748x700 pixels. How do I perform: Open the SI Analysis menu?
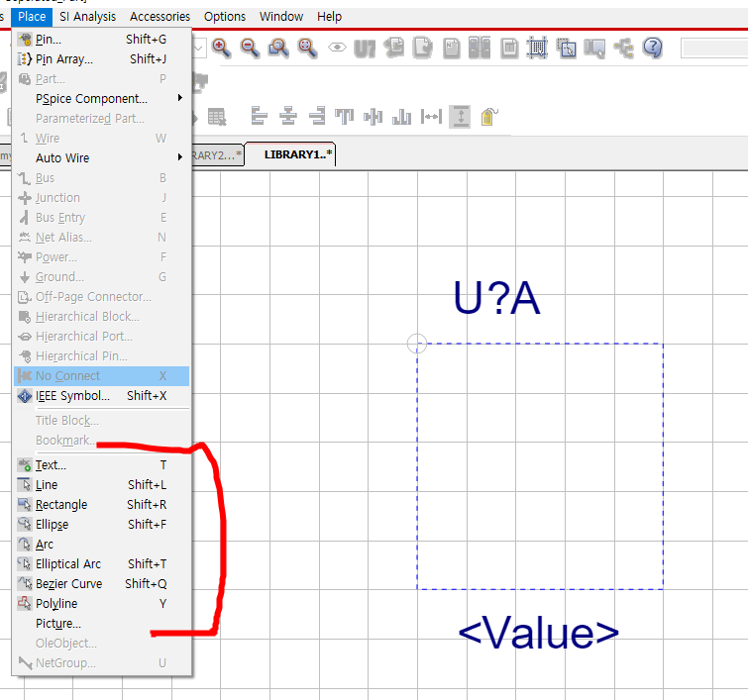(88, 17)
